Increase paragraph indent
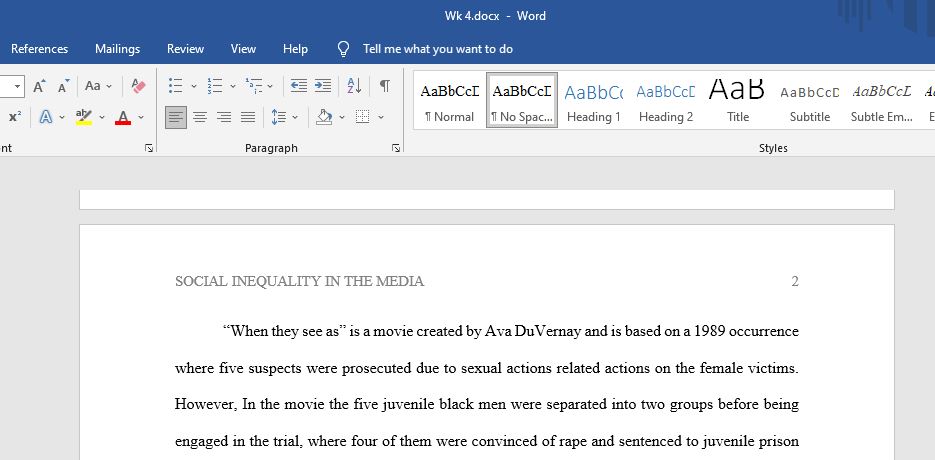This screenshot has height=460, width=935. point(323,86)
